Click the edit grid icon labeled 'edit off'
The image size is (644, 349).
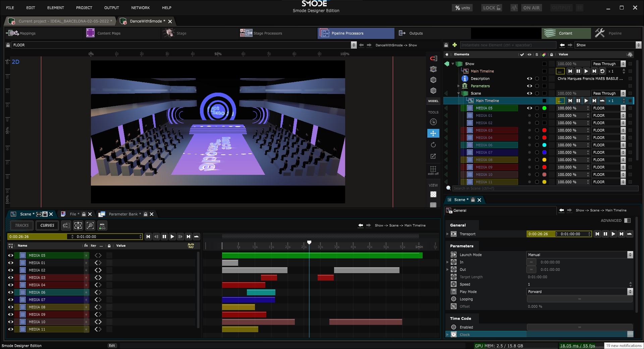point(433,169)
